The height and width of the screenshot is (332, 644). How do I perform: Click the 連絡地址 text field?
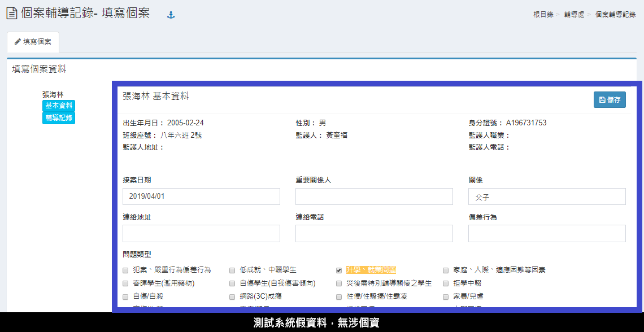coord(201,233)
